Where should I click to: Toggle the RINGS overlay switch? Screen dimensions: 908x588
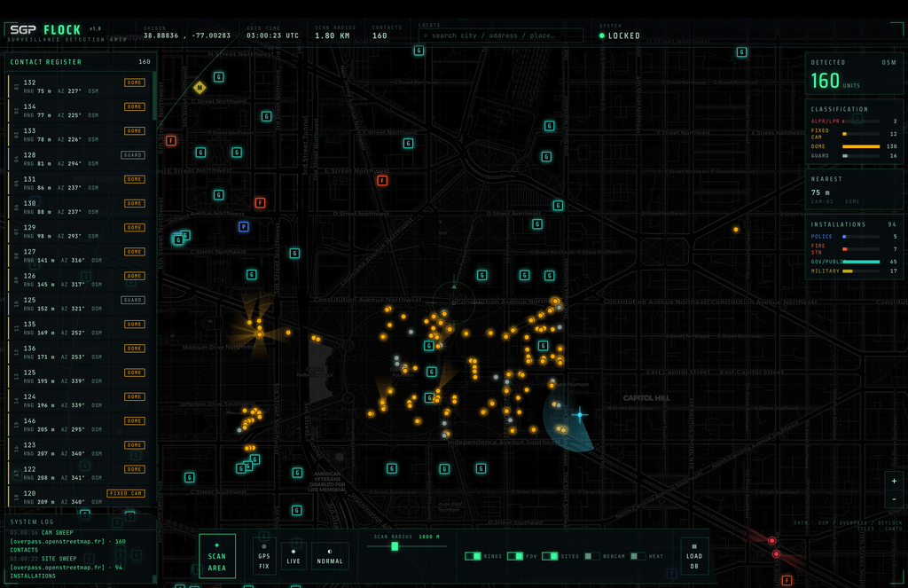pyautogui.click(x=474, y=556)
